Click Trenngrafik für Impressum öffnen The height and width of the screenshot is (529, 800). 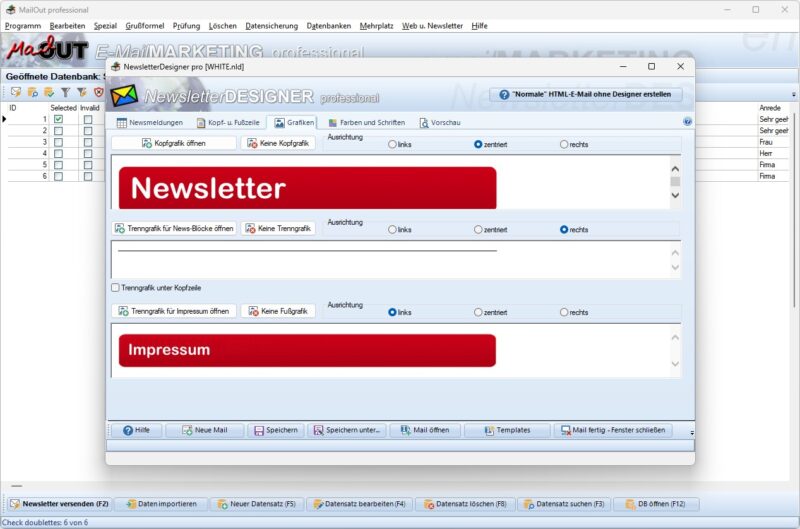click(x=173, y=311)
